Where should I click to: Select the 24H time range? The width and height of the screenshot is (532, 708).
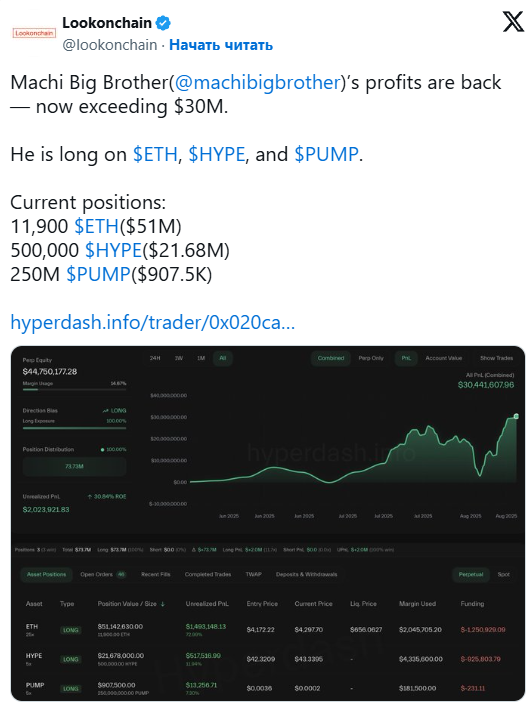click(155, 358)
